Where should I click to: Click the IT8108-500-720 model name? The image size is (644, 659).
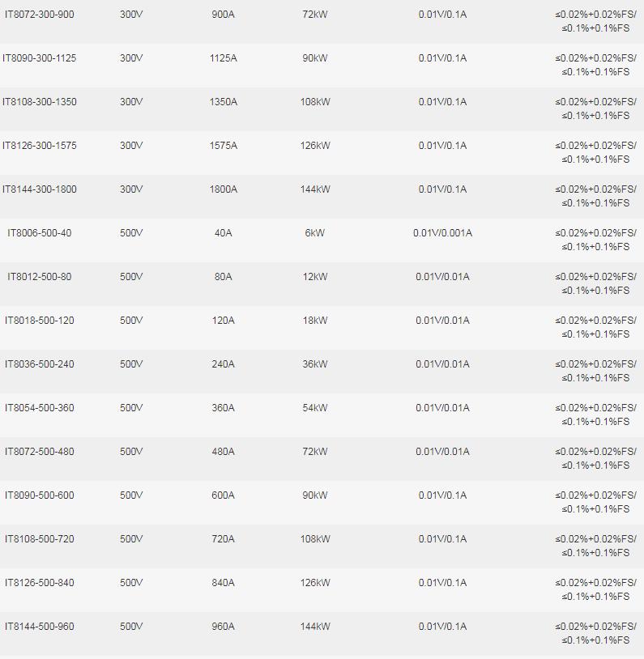(39, 539)
